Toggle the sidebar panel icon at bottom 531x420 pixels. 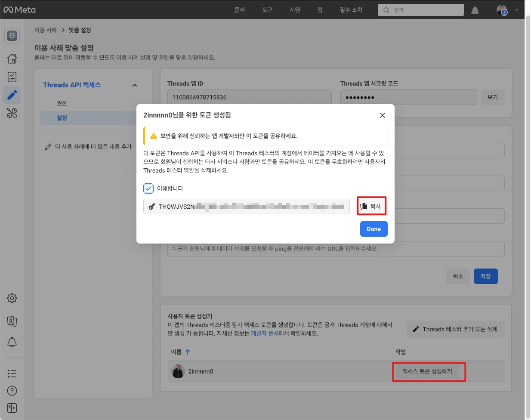12,408
